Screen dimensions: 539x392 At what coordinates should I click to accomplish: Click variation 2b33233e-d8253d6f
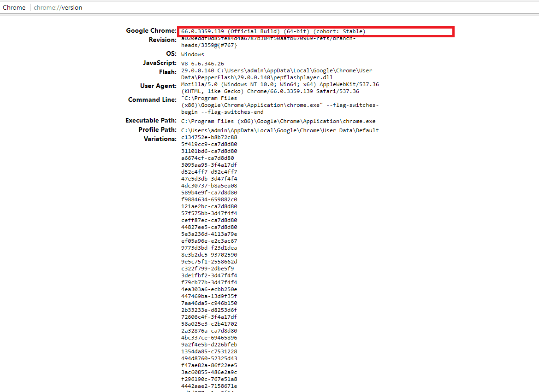click(209, 310)
